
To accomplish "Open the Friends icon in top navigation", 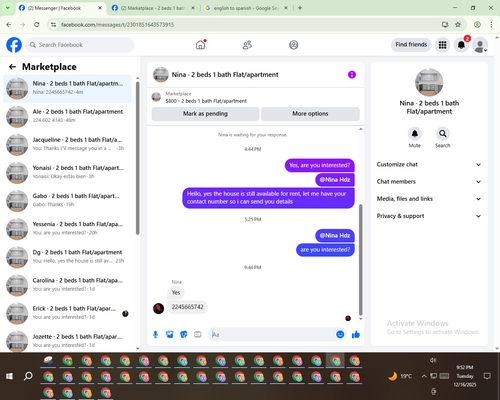I will [x=247, y=45].
